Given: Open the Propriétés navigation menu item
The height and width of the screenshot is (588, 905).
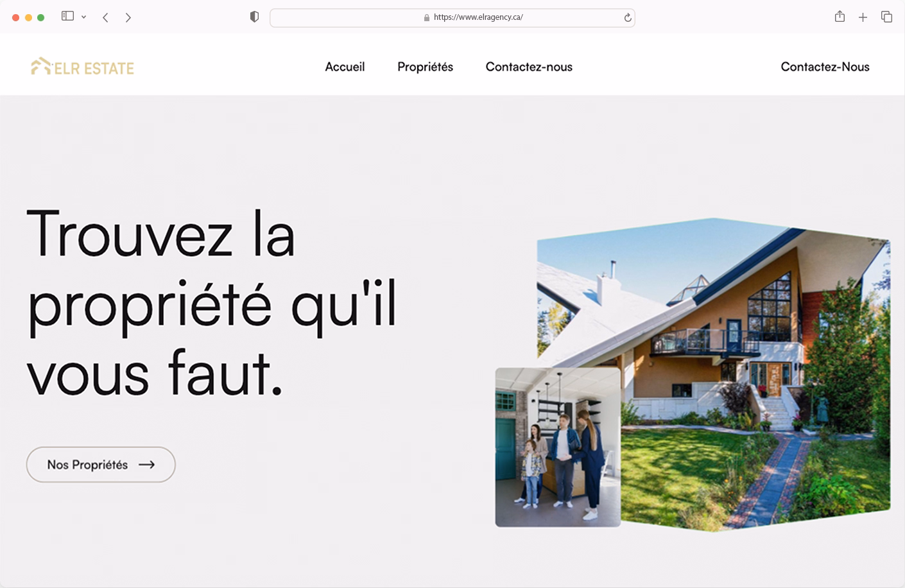Looking at the screenshot, I should [425, 66].
